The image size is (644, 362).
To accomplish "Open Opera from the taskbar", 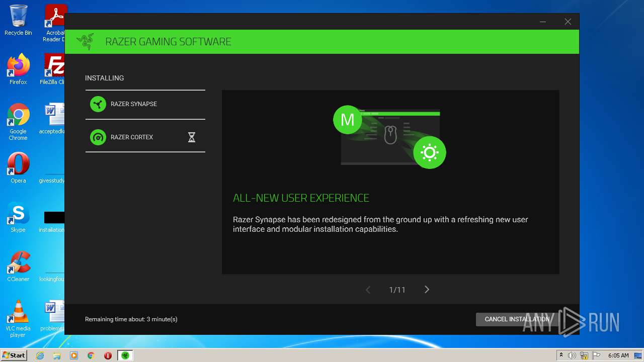I will [x=108, y=355].
